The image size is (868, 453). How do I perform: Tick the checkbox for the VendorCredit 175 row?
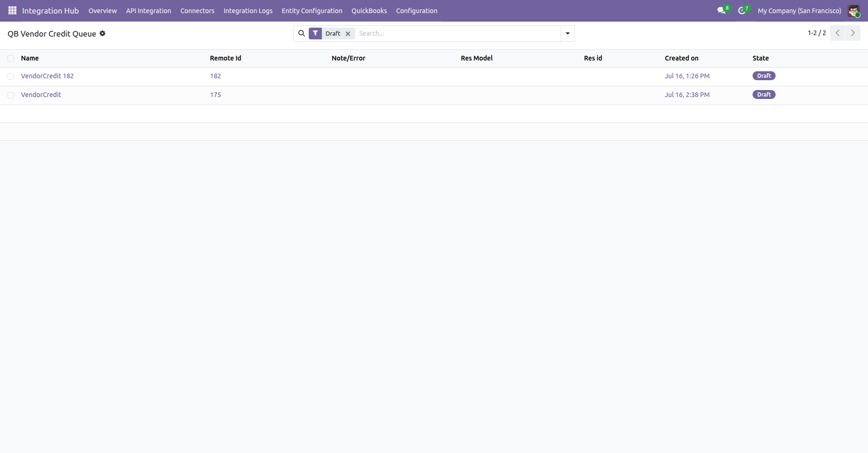(x=11, y=95)
